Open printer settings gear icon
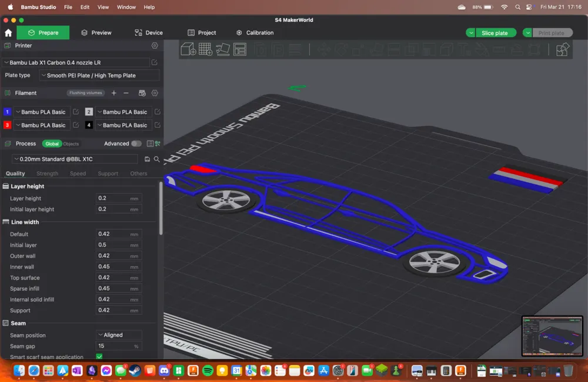The image size is (588, 382). point(155,45)
